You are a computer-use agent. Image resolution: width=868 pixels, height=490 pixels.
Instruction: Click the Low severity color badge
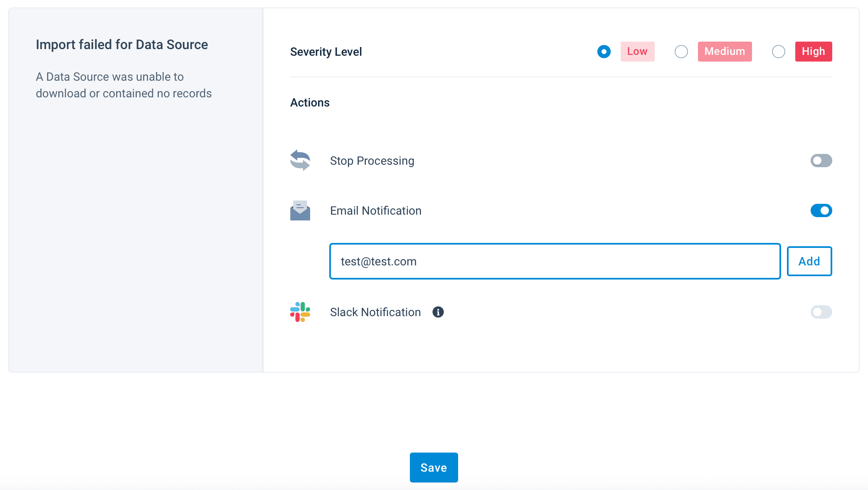click(x=637, y=52)
